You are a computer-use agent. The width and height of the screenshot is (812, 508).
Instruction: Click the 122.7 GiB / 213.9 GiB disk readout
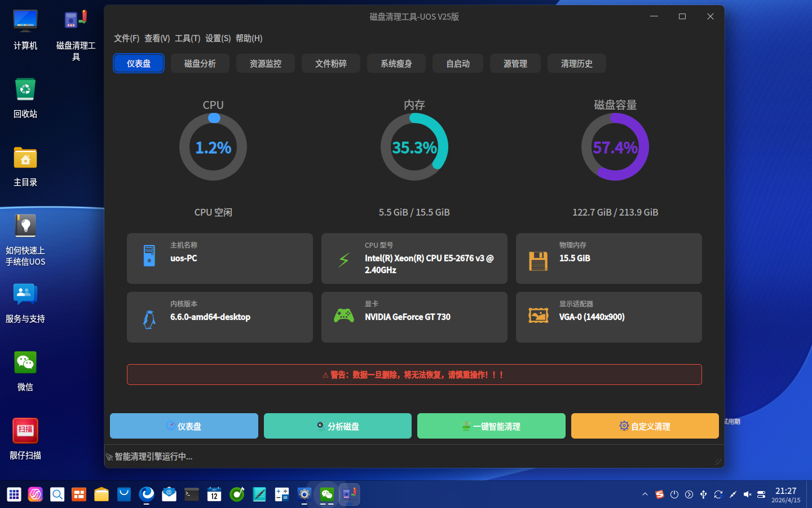coord(615,212)
